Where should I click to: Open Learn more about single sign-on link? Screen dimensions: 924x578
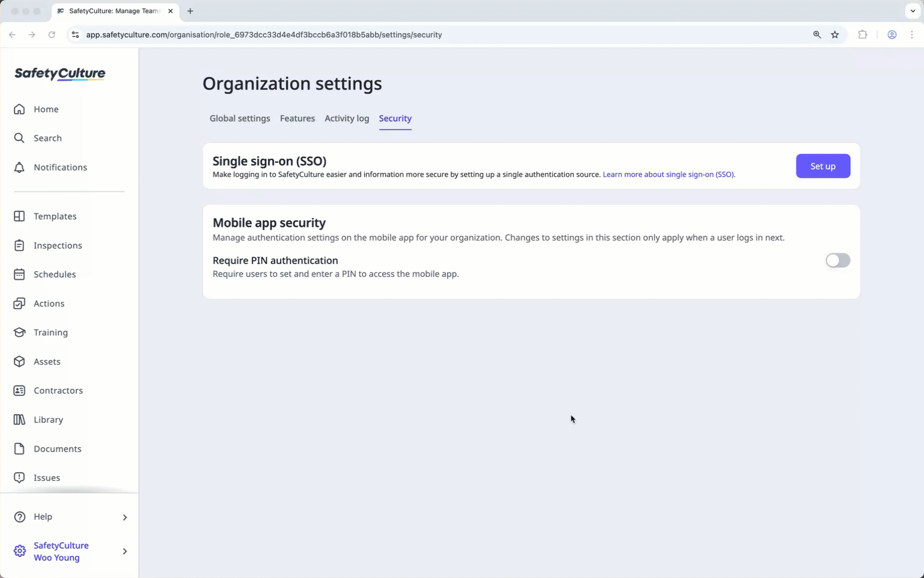(x=669, y=175)
